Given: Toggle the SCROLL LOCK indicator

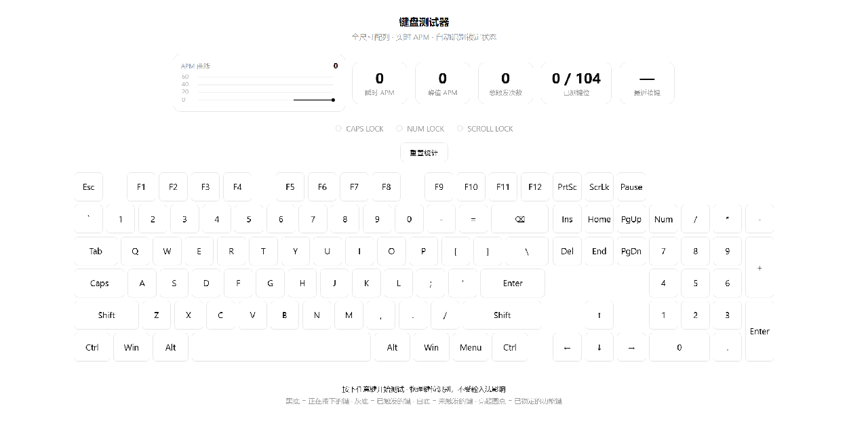Looking at the screenshot, I should (x=485, y=129).
